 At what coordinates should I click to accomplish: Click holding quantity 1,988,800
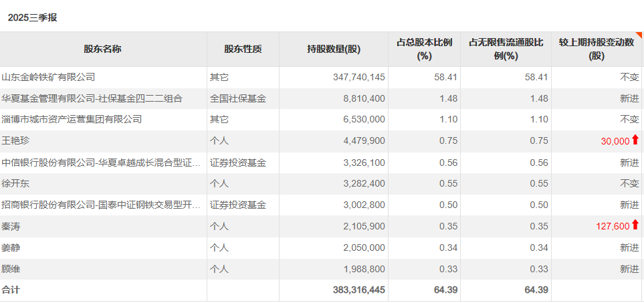pos(364,269)
